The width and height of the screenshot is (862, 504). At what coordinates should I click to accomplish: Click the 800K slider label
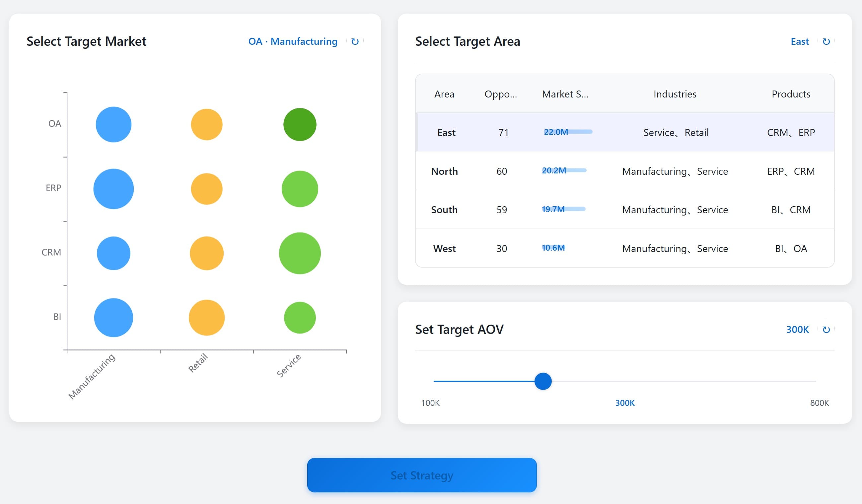819,403
